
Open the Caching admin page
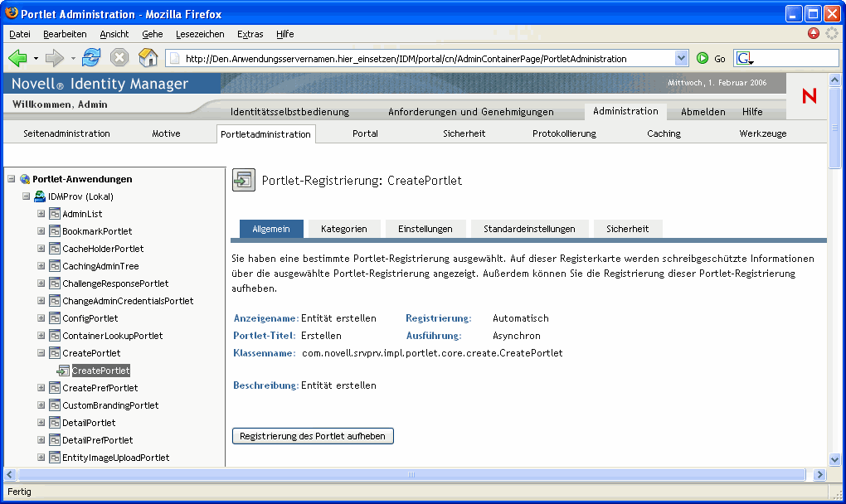tap(664, 133)
